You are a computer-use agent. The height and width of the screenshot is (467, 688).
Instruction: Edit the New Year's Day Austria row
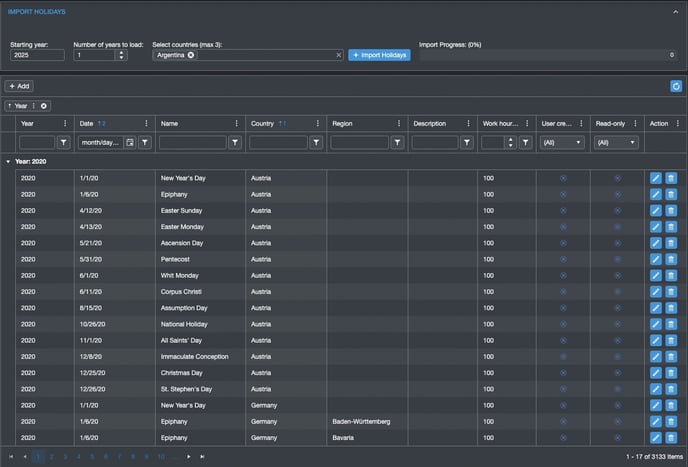tap(656, 178)
